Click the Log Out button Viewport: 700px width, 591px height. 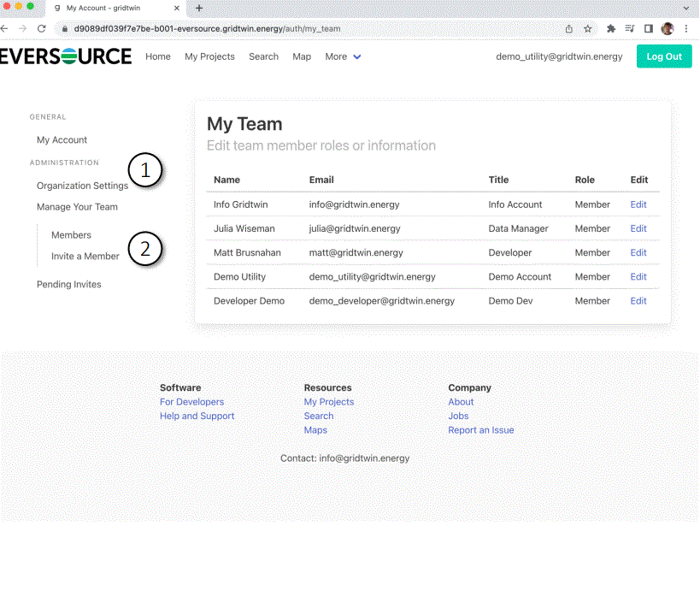[663, 56]
